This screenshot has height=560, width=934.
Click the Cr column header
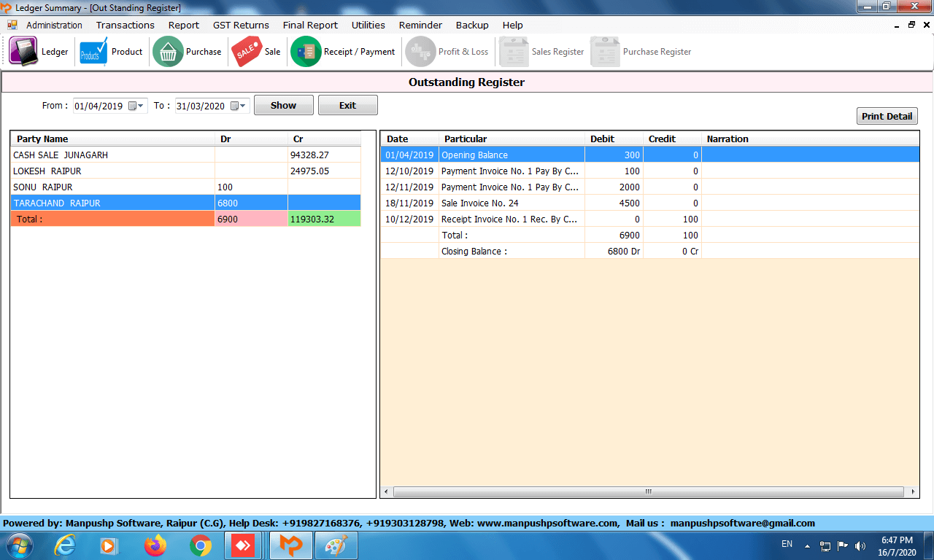324,139
